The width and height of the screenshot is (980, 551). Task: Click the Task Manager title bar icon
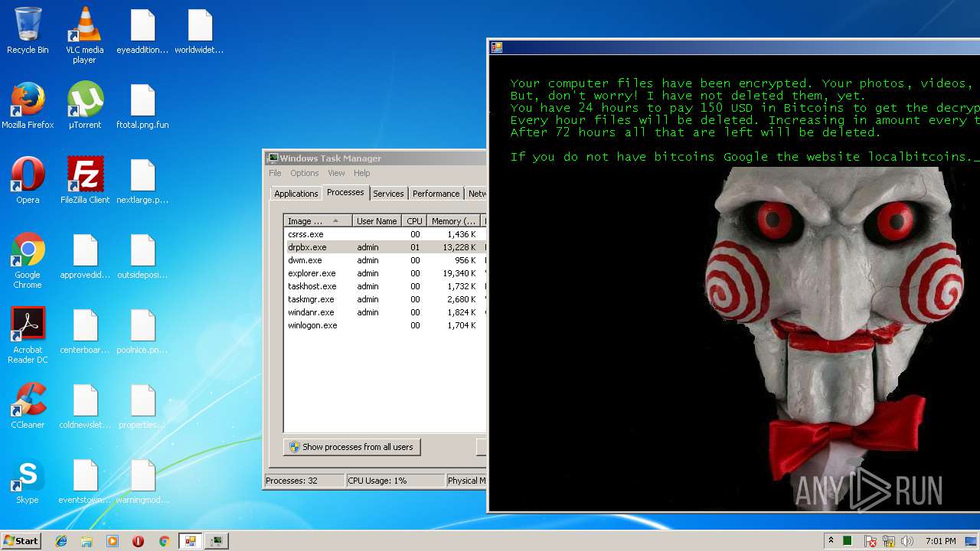point(273,158)
